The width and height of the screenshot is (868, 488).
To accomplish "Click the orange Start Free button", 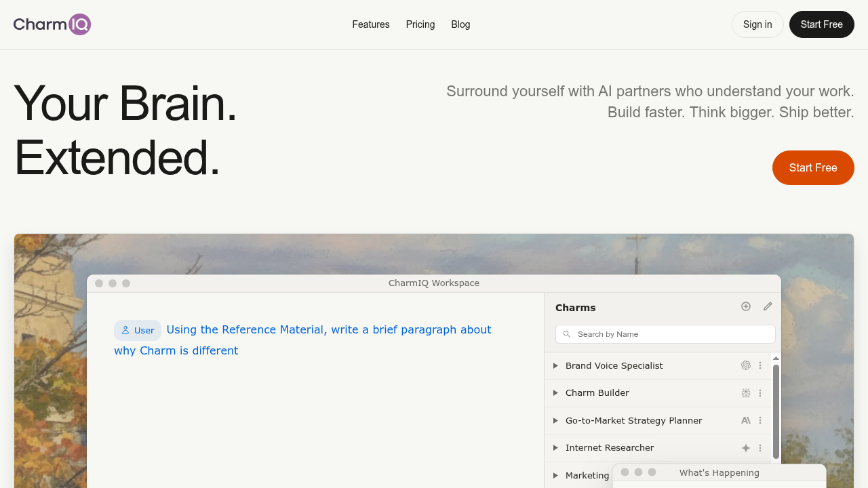I will tap(813, 167).
